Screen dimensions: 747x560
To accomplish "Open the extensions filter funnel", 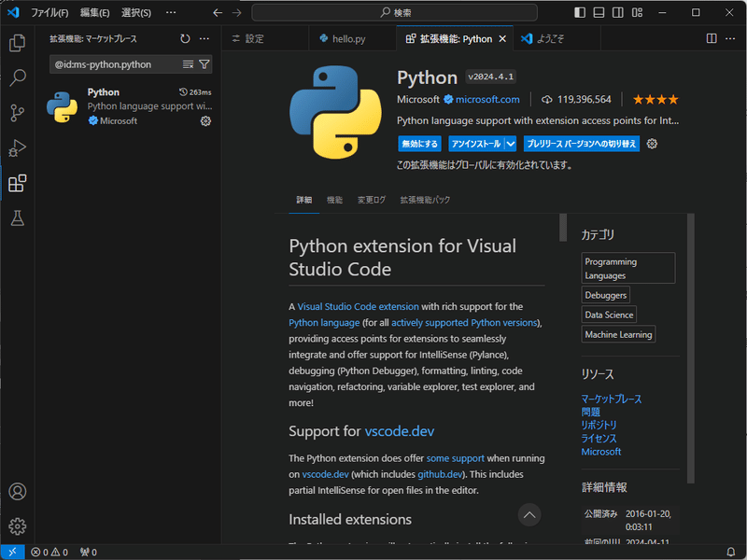I will coord(204,64).
